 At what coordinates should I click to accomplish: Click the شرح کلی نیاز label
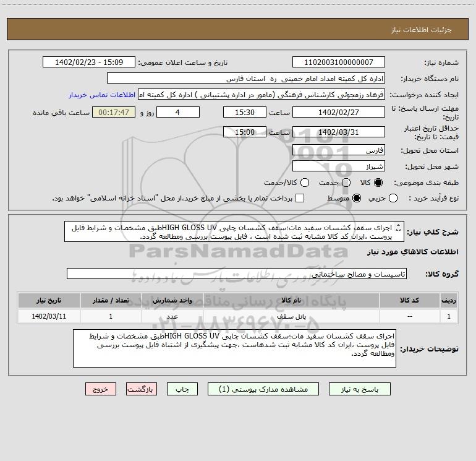pos(432,232)
